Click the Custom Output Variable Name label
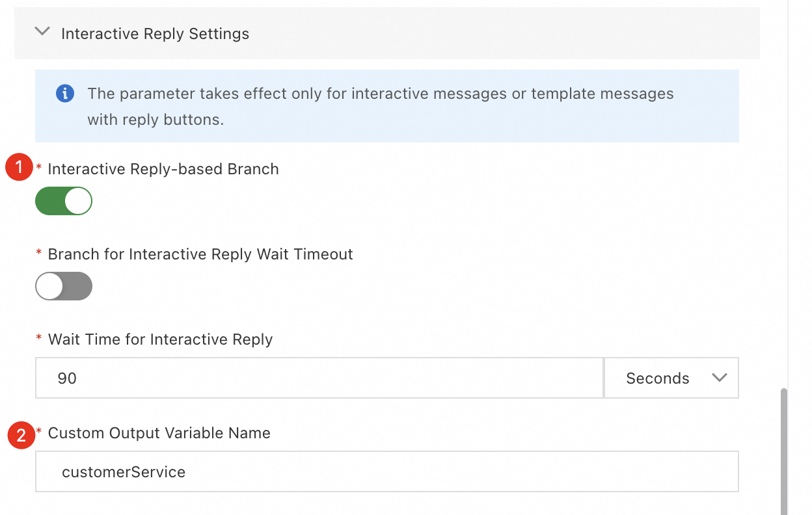This screenshot has width=812, height=515. click(159, 434)
